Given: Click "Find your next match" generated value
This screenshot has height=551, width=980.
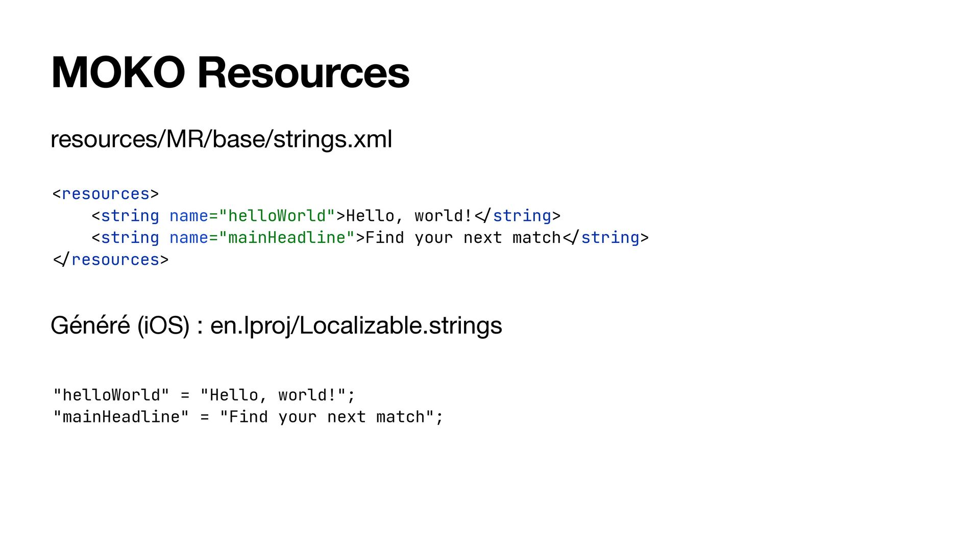Looking at the screenshot, I should click(327, 417).
